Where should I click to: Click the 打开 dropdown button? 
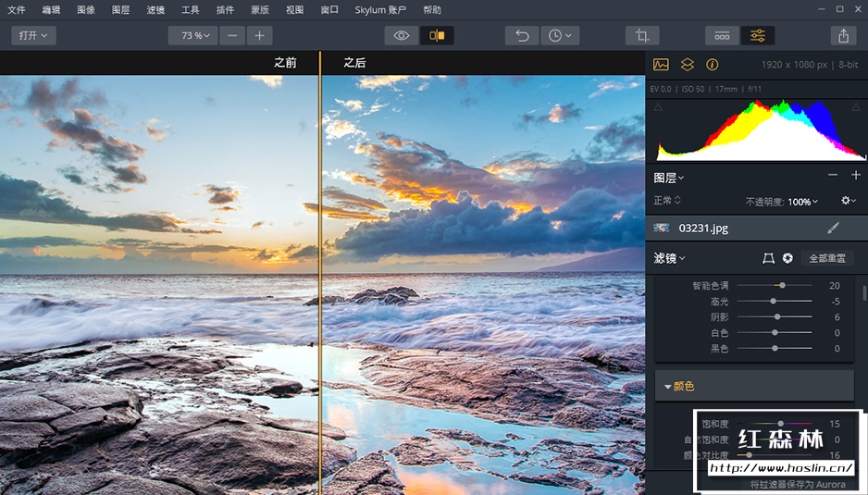33,35
